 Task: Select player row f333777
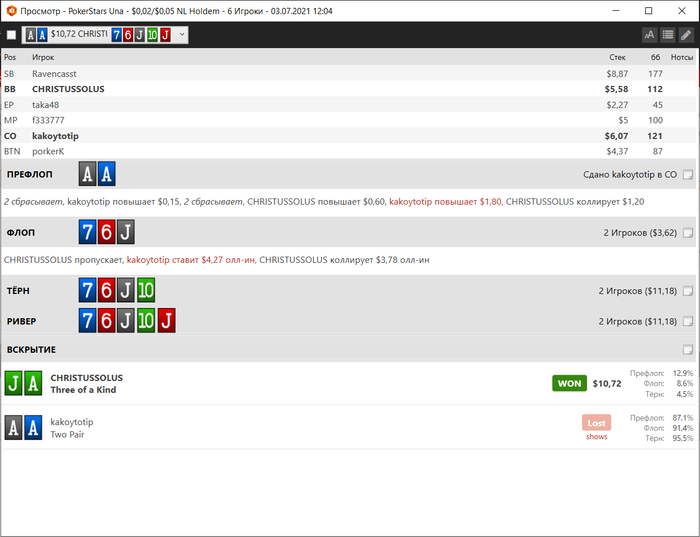tap(350, 120)
